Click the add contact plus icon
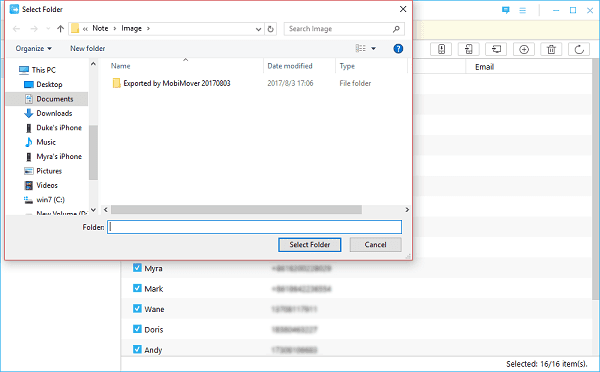 (524, 49)
